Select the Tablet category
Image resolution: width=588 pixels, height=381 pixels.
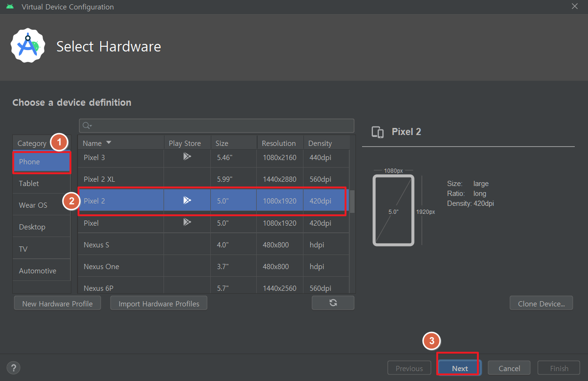click(42, 183)
